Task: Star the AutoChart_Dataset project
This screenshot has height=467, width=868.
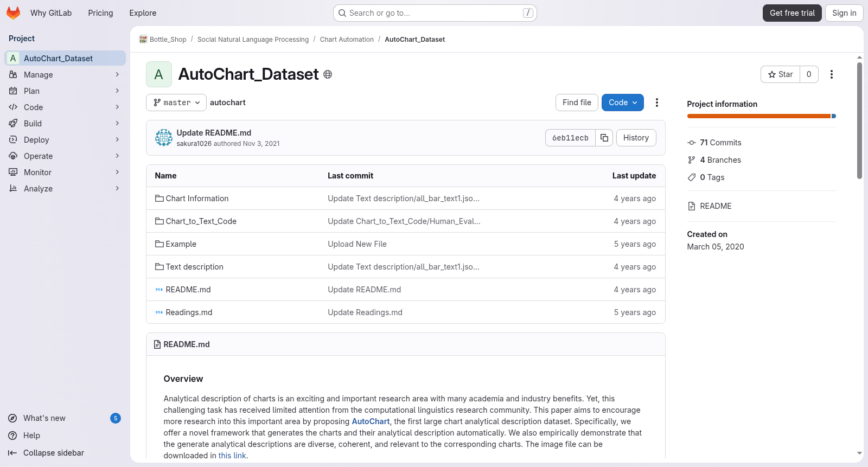Action: click(781, 74)
